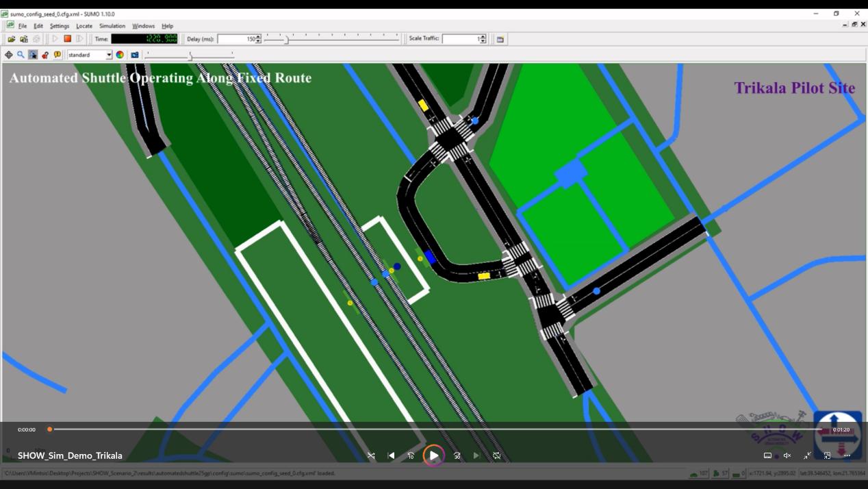This screenshot has height=489, width=868.
Task: Toggle tooltips yellow icon in view toolbar
Action: [x=58, y=55]
